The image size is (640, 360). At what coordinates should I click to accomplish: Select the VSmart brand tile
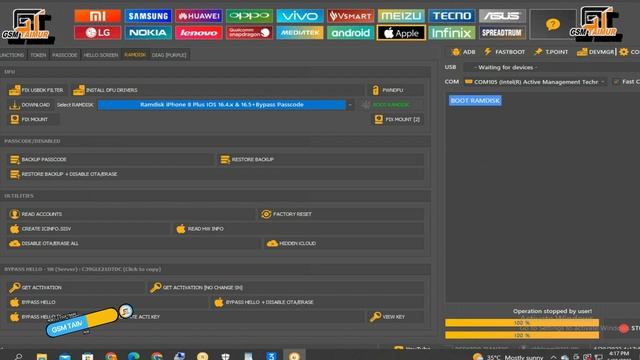pyautogui.click(x=351, y=16)
